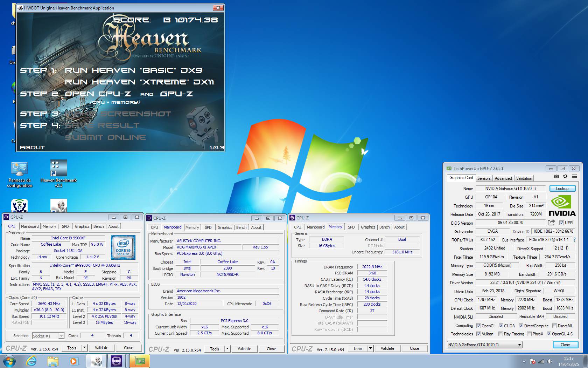Open SPD tab in CPU-Z Mainboard window

point(208,227)
